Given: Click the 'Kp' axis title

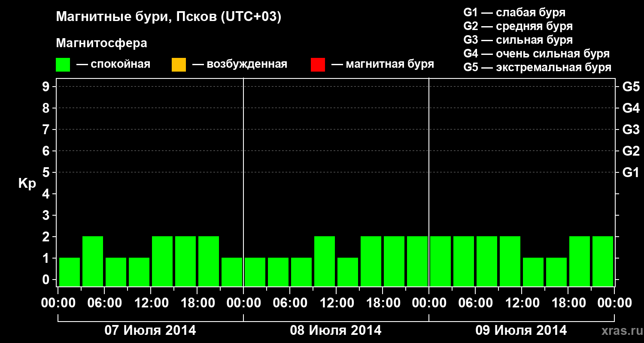Looking at the screenshot, I should click(x=27, y=184).
